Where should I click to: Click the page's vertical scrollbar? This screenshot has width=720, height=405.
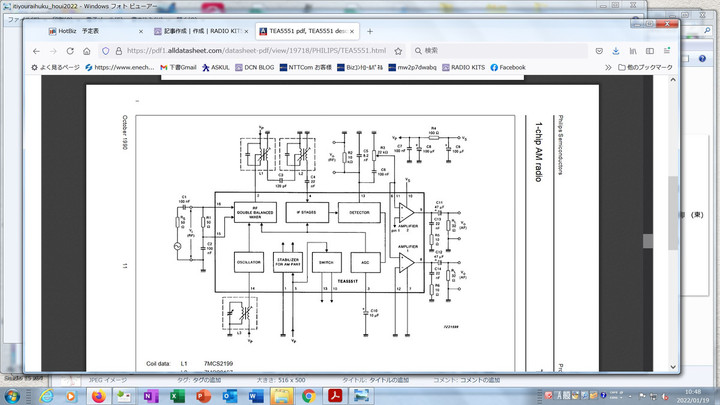tap(673, 200)
